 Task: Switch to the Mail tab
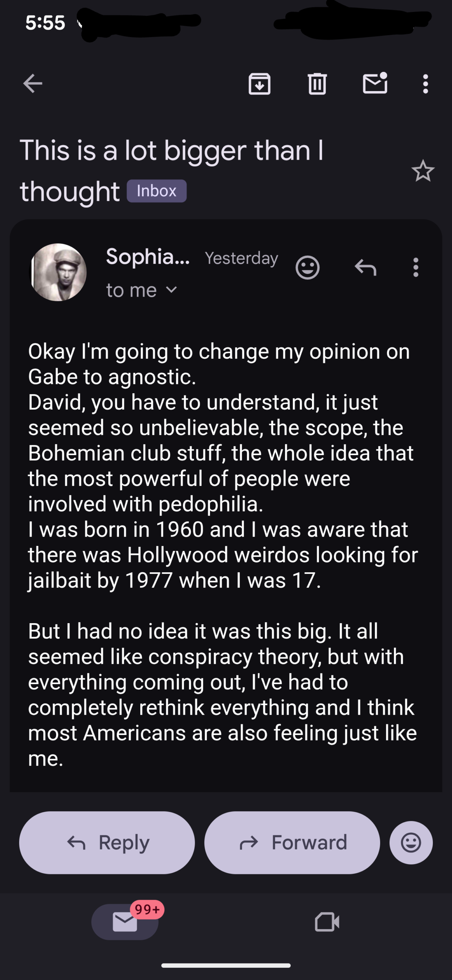[x=125, y=921]
